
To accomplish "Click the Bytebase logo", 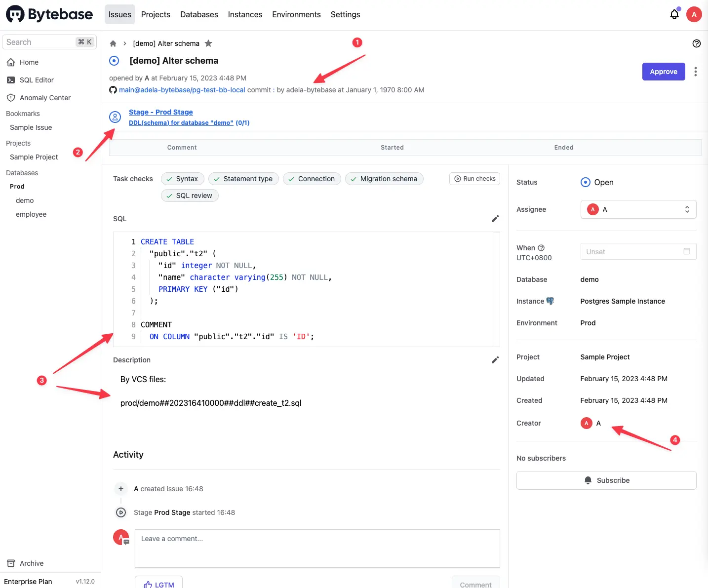I will 49,14.
